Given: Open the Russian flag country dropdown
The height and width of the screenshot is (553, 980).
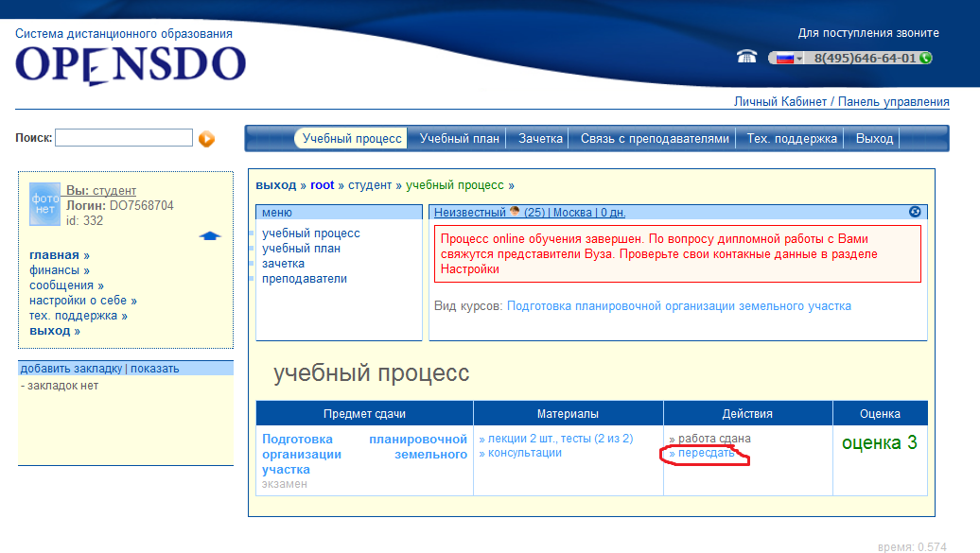Looking at the screenshot, I should click(788, 58).
